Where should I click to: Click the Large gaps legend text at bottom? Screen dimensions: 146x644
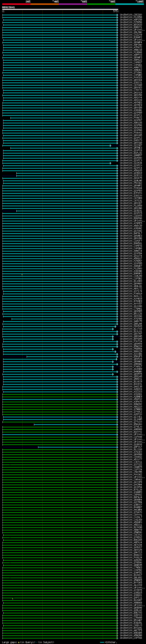click(28, 642)
